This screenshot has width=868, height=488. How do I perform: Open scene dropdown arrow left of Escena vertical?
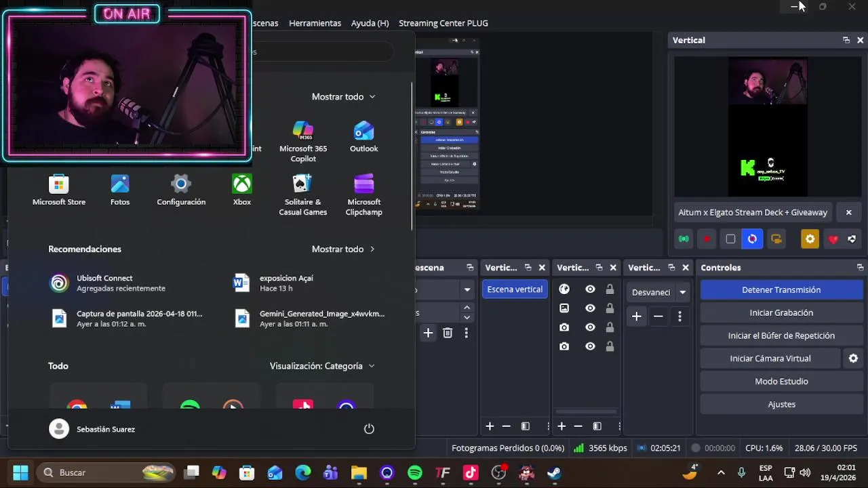[467, 289]
